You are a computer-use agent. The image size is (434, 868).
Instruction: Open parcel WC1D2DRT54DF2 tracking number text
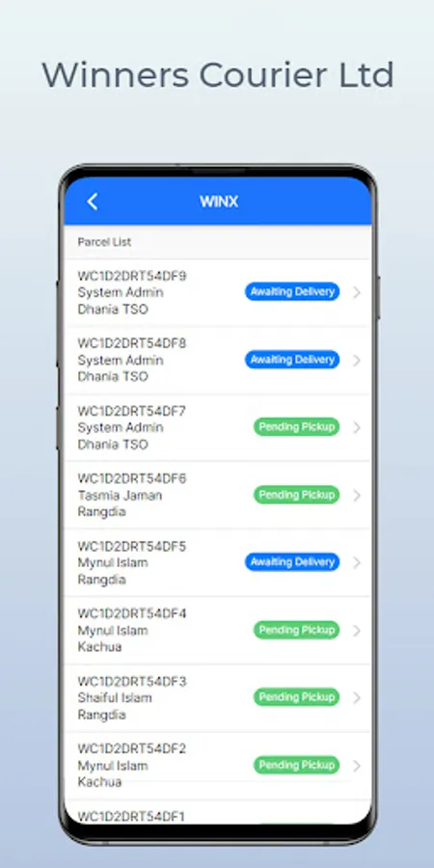132,749
